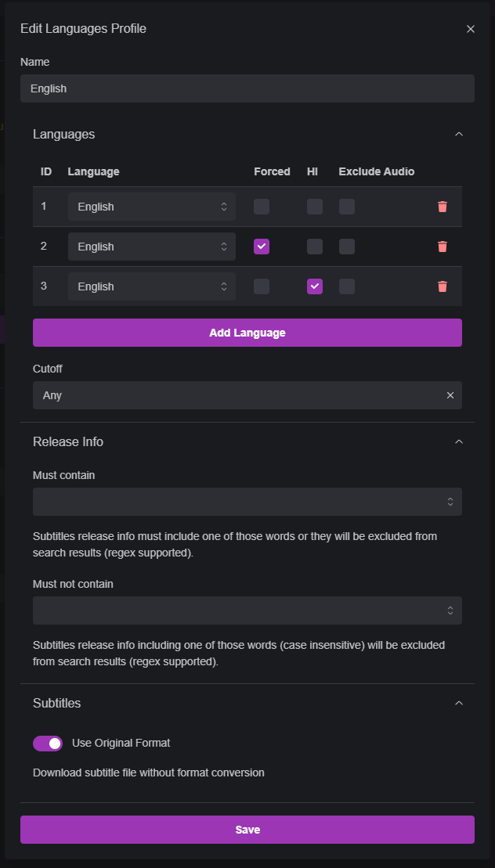
Task: Collapse the Languages section
Action: click(x=459, y=134)
